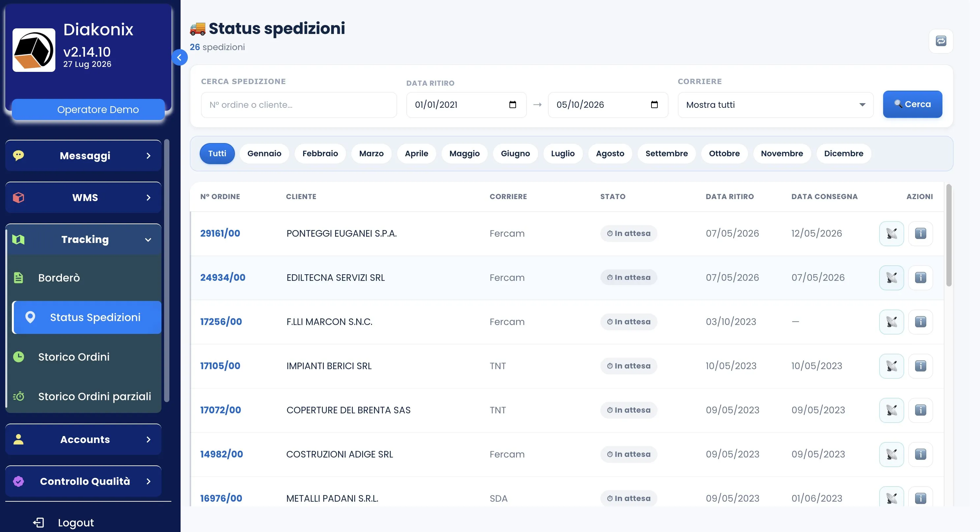Show info for order 29161/00

(x=920, y=233)
